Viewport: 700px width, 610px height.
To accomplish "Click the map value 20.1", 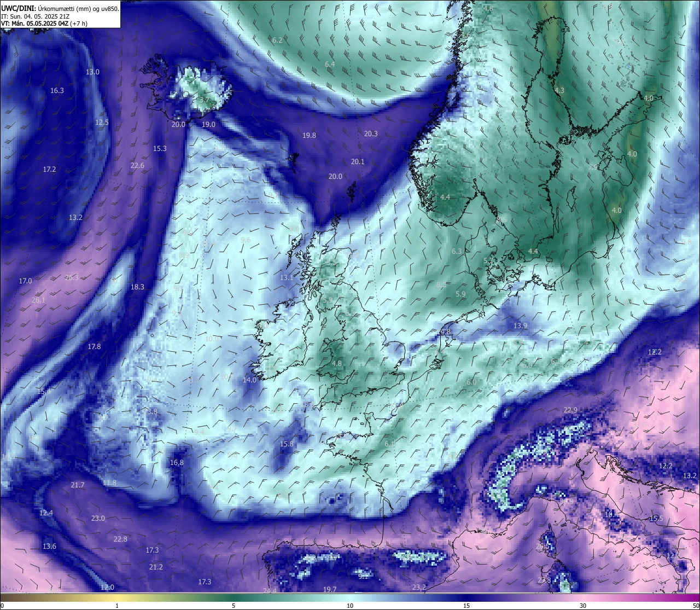I will [x=358, y=162].
